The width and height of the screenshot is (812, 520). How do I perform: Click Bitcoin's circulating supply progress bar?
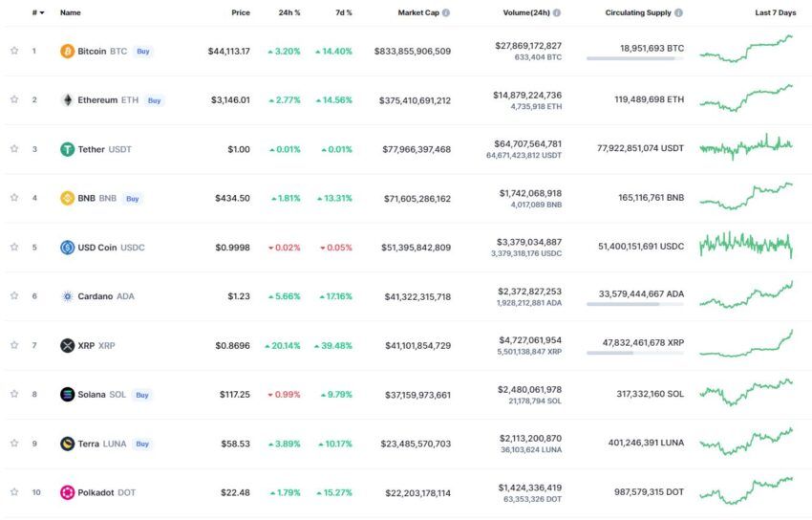coord(635,58)
